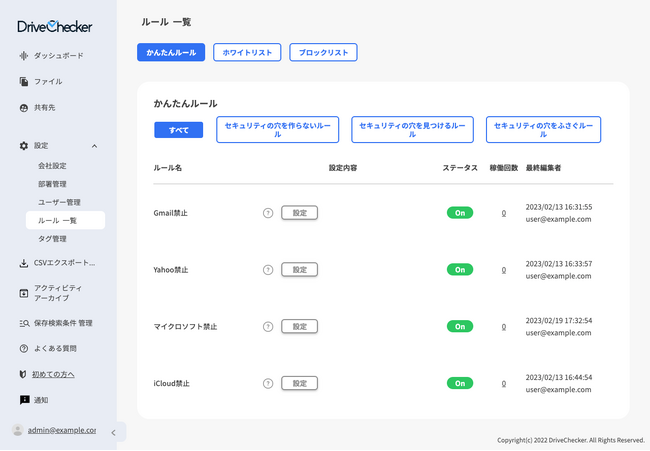Switch to the ホワイトリスト tab
The image size is (650, 451).
click(x=247, y=52)
